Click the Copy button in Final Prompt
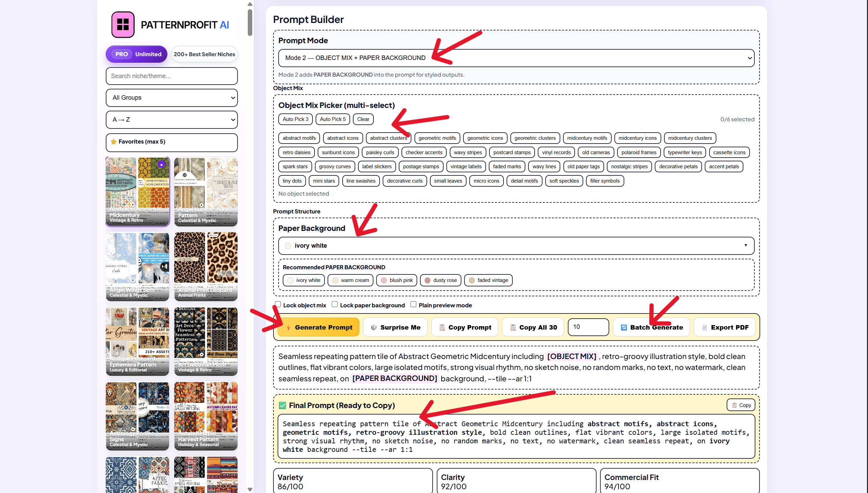This screenshot has width=868, height=493. pyautogui.click(x=741, y=405)
